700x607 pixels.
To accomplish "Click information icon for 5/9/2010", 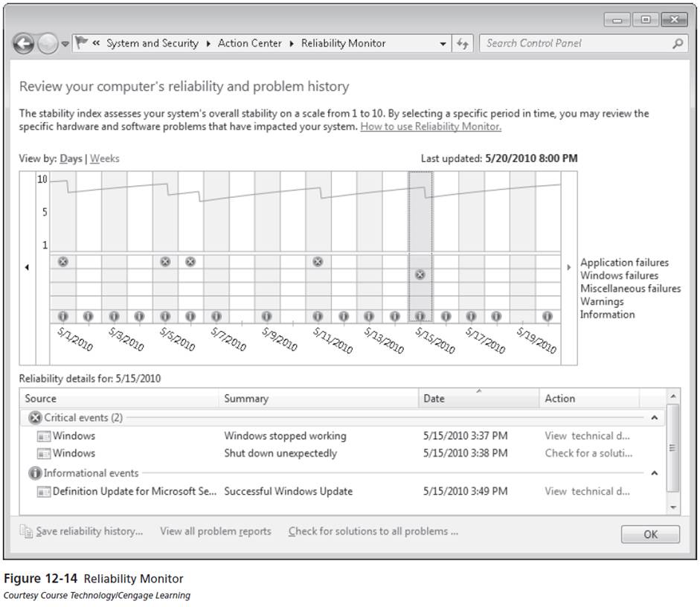I will tap(267, 316).
